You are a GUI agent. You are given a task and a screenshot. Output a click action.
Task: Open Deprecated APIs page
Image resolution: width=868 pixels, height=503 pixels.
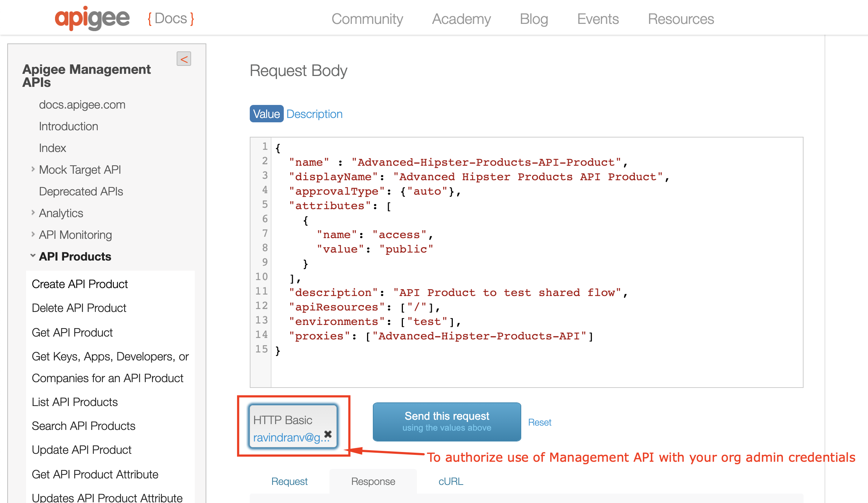tap(81, 191)
